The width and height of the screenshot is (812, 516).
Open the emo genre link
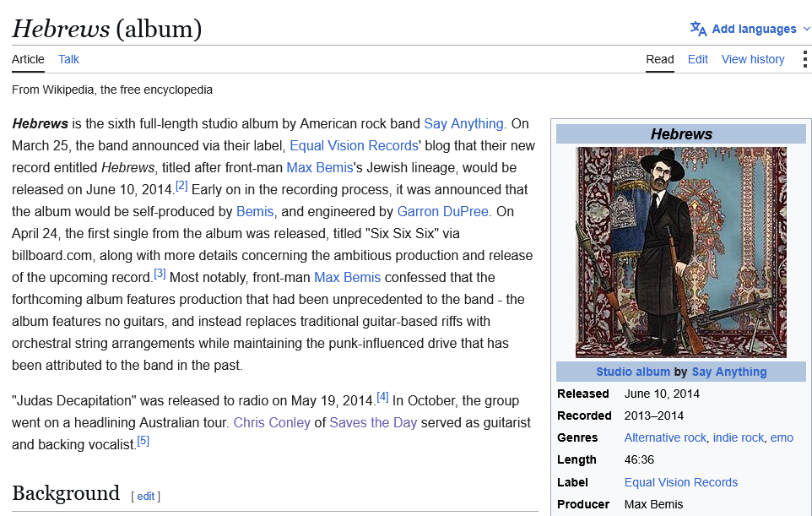click(x=782, y=437)
